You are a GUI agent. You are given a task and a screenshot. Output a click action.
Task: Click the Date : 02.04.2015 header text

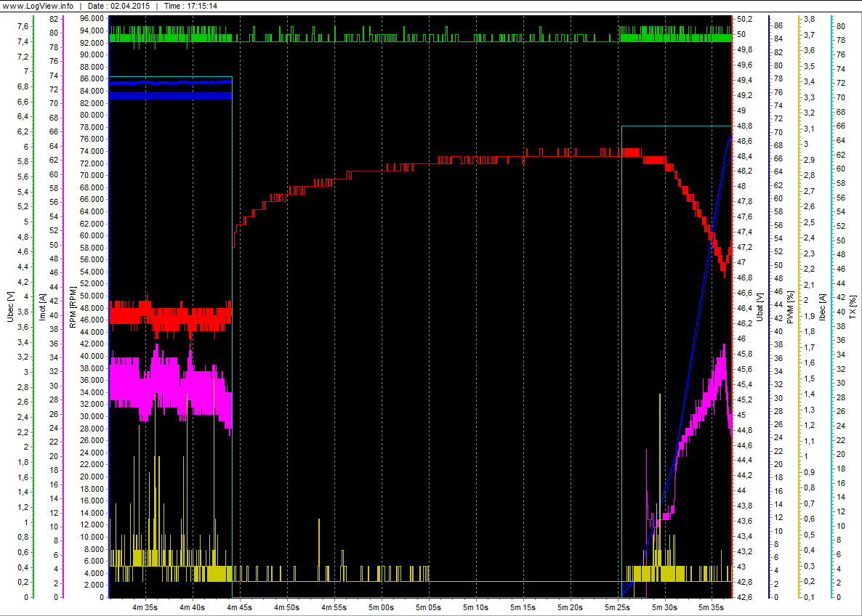click(x=118, y=6)
